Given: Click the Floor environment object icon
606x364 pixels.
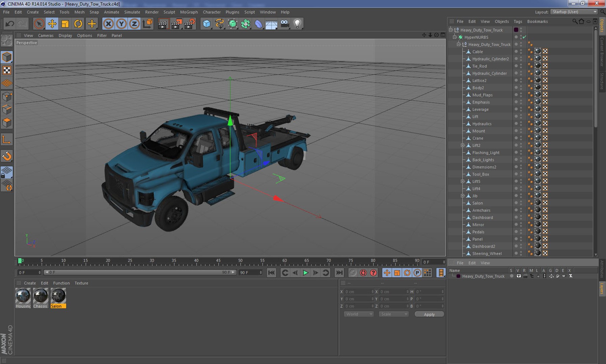Looking at the screenshot, I should pos(271,24).
